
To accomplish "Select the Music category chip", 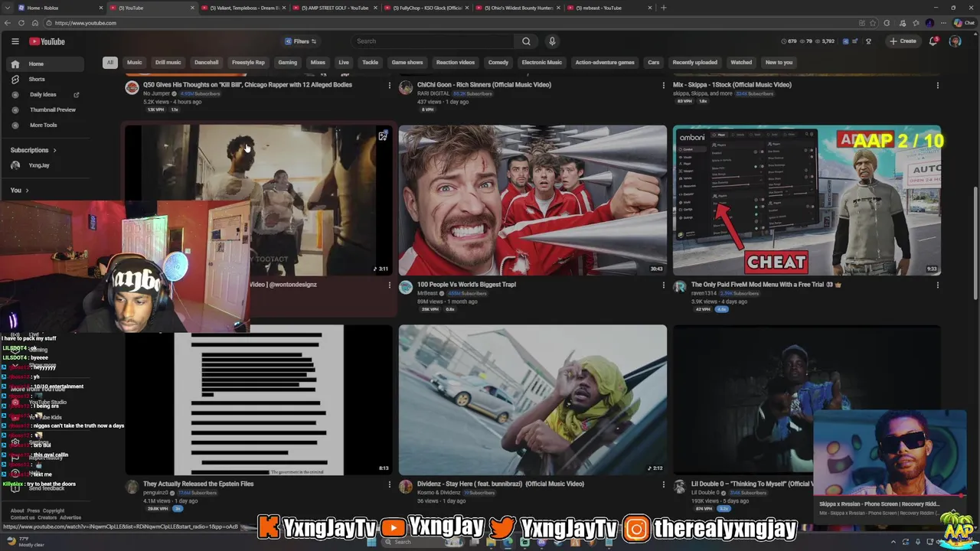I will tap(135, 63).
